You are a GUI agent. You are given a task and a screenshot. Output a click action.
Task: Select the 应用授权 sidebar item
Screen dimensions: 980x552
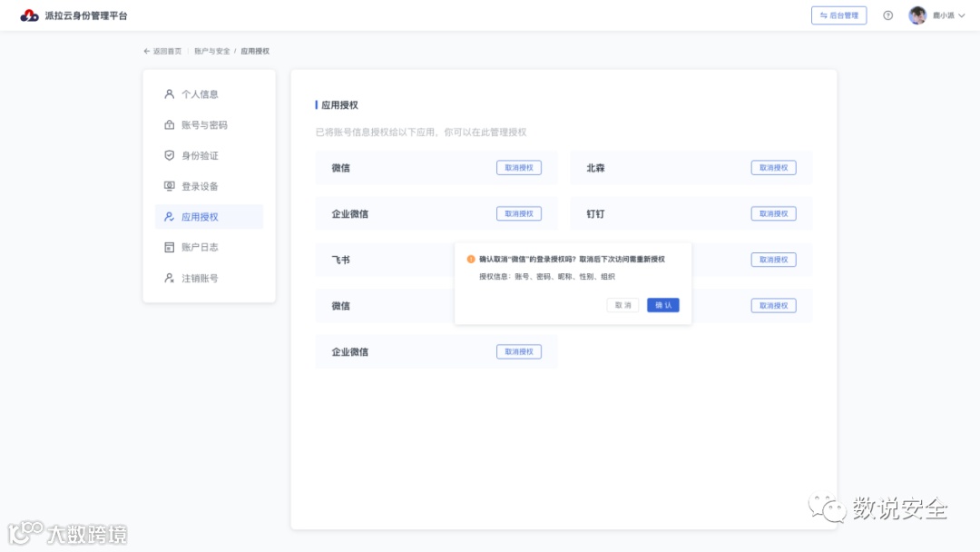pyautogui.click(x=209, y=217)
